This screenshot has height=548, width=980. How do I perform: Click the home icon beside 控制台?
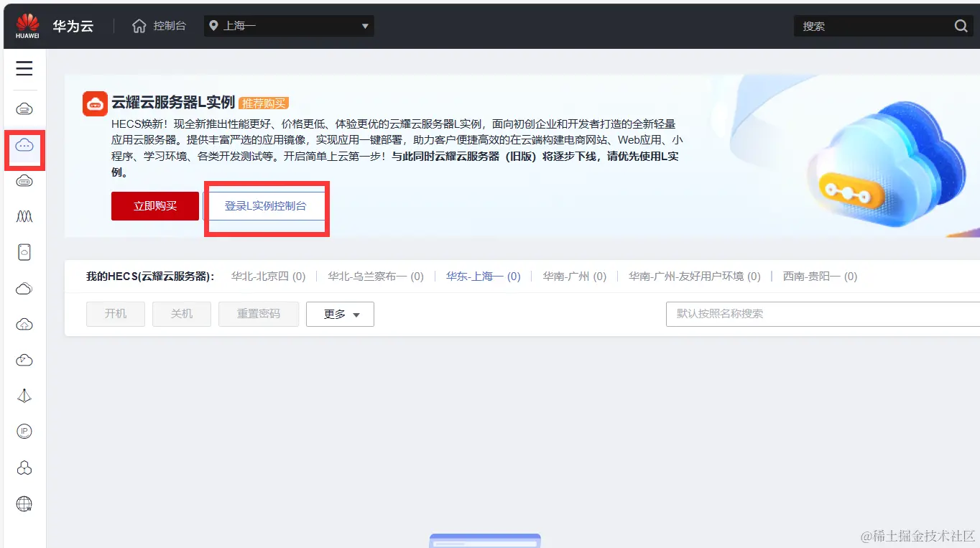coord(139,26)
